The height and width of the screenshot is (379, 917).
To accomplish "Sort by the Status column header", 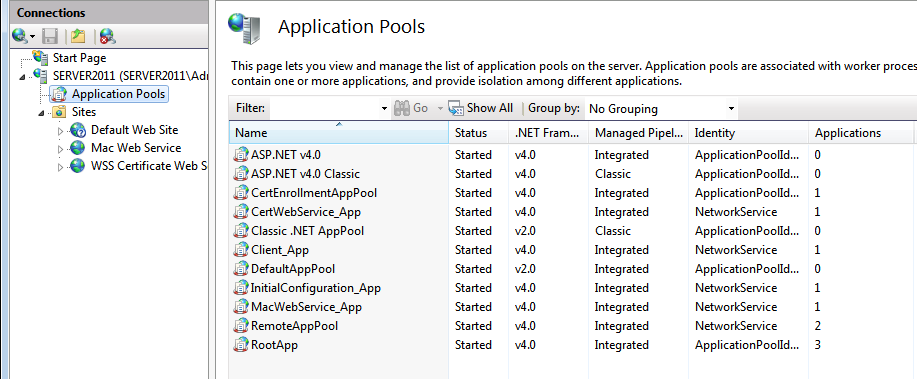I will 478,133.
